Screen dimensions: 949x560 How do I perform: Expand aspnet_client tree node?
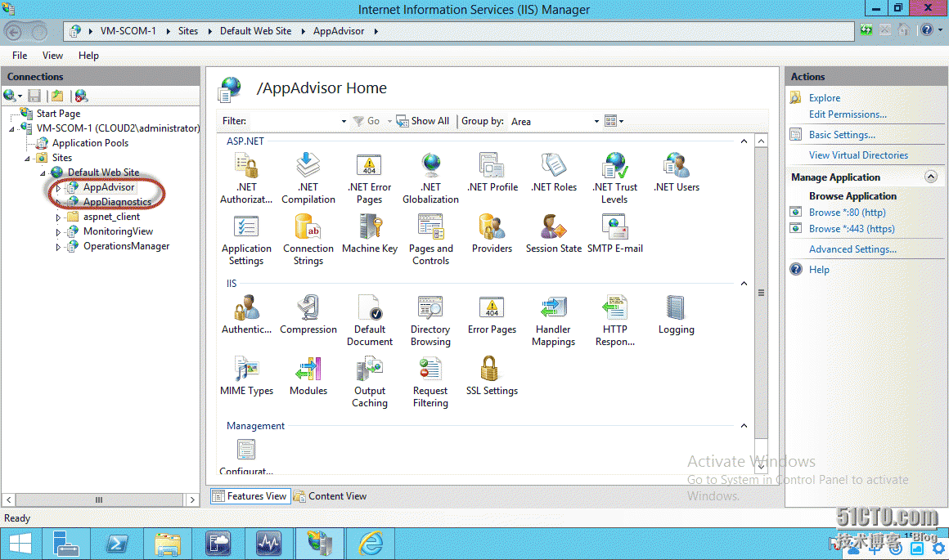click(58, 217)
